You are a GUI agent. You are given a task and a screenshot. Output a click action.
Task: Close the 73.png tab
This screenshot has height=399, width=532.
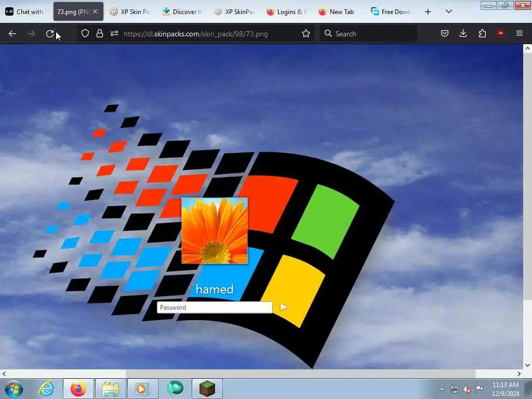[x=95, y=12]
